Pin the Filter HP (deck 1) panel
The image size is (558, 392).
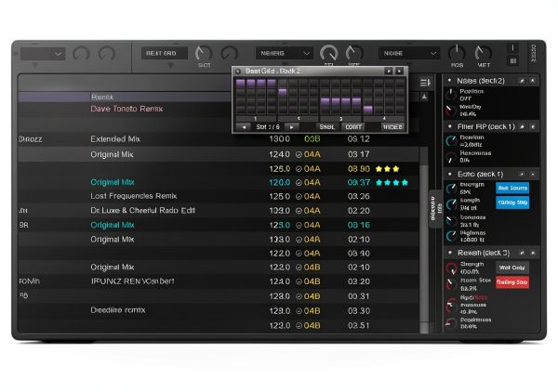pyautogui.click(x=522, y=126)
